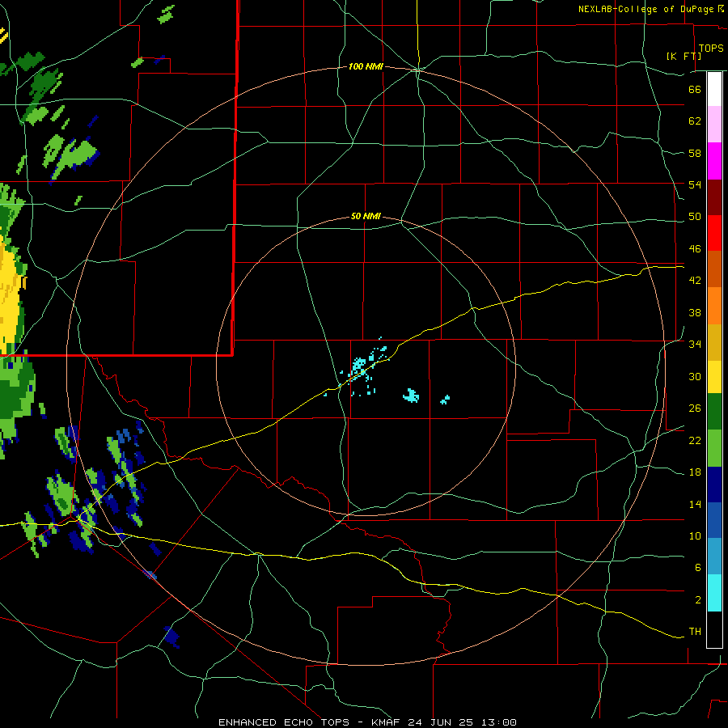Screen dimensions: 728x728
Task: Click the legend value "18"
Action: 695,472
